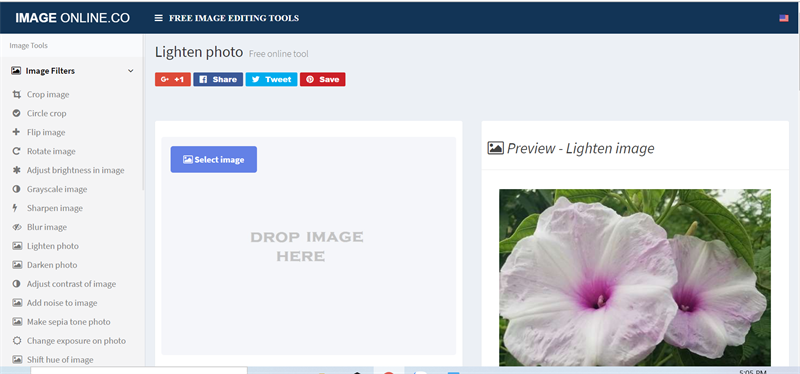The width and height of the screenshot is (800, 374).
Task: Click the flower preview image
Action: click(635, 278)
